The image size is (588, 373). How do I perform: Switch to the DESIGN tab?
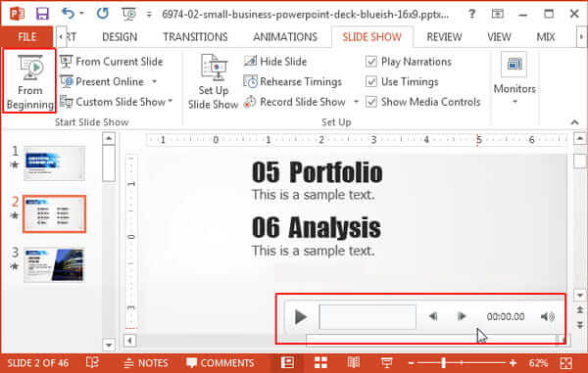(120, 36)
